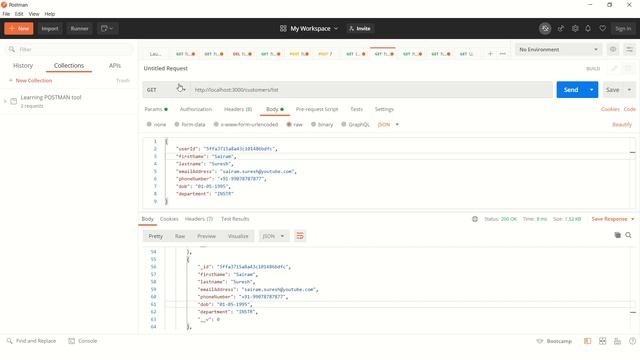Click the heart icon in the header
The image size is (640, 360).
tap(602, 29)
